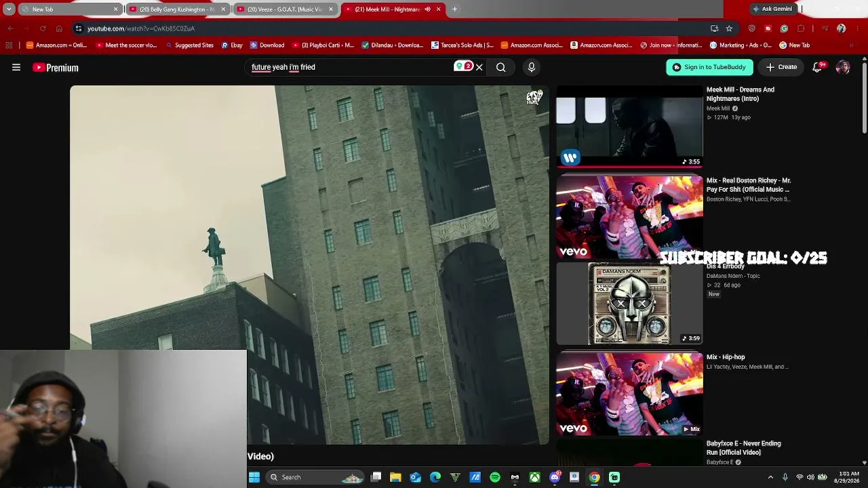This screenshot has width=868, height=488.
Task: Focus the YouTube search field
Action: point(349,67)
